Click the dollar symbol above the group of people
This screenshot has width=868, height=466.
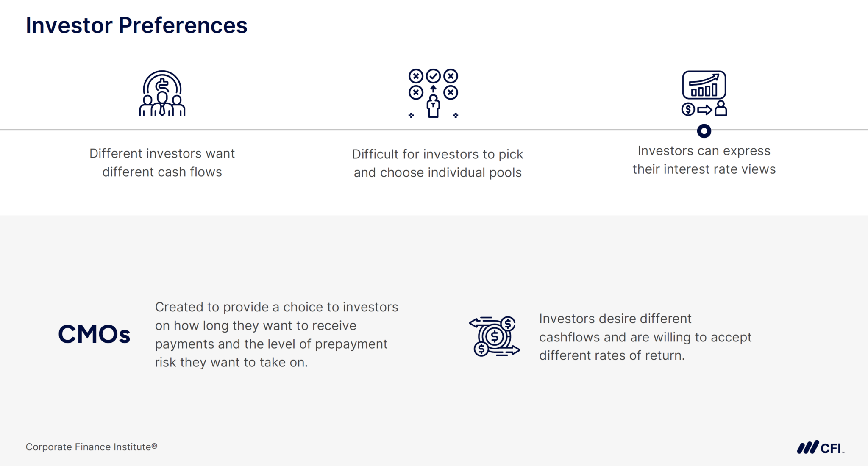pos(162,85)
